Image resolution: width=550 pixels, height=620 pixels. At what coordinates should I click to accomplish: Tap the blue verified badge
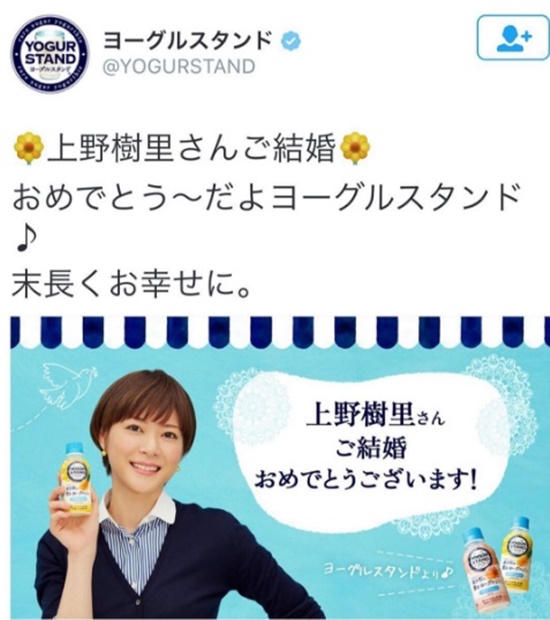(x=291, y=41)
